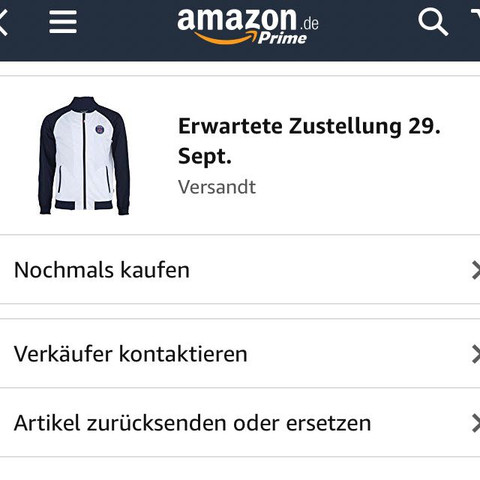
Task: Click the Prime label under the logo
Action: point(282,38)
